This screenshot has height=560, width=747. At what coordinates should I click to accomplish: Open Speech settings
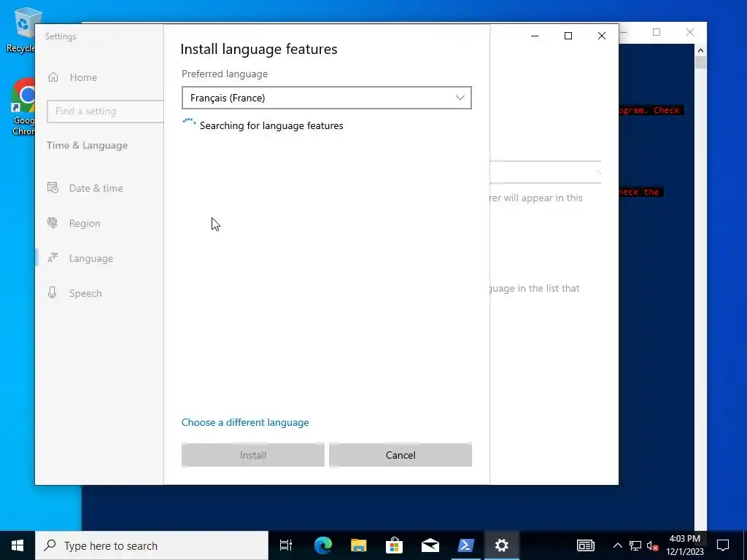[85, 293]
